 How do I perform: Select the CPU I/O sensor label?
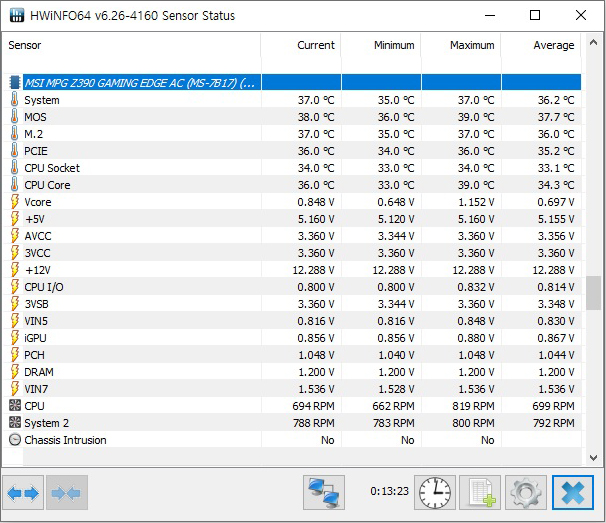44,287
